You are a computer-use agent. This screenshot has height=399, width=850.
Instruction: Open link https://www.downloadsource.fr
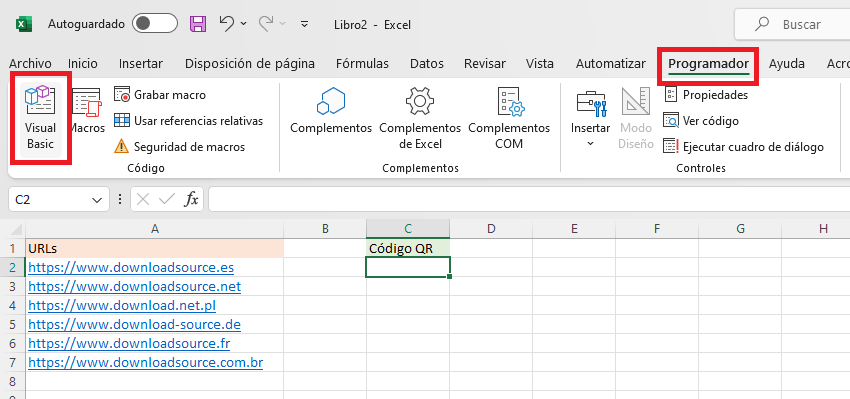[x=129, y=343]
